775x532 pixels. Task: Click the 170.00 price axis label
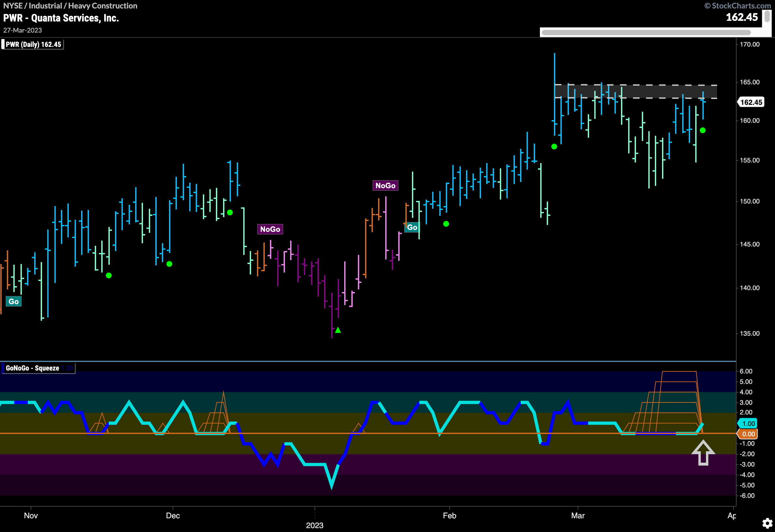click(750, 44)
